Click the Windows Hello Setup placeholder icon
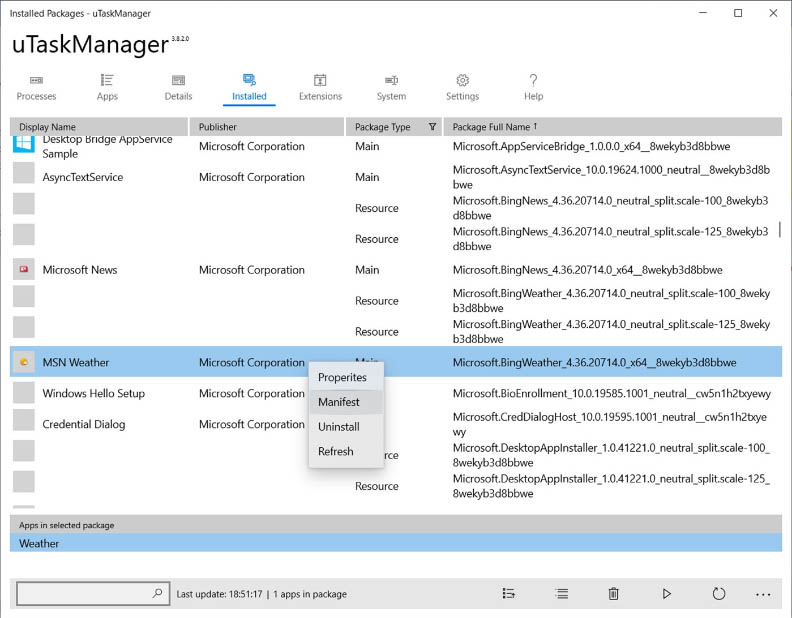This screenshot has height=618, width=792. click(24, 392)
